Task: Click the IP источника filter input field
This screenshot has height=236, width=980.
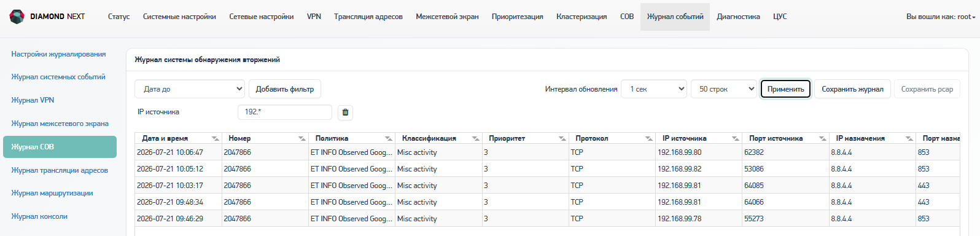Action: 285,112
